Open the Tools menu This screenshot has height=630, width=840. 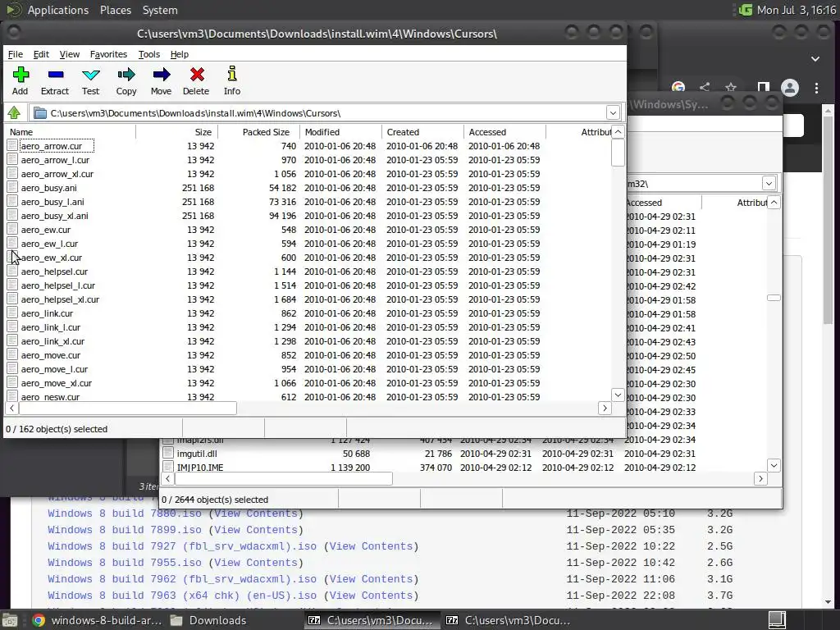(149, 54)
